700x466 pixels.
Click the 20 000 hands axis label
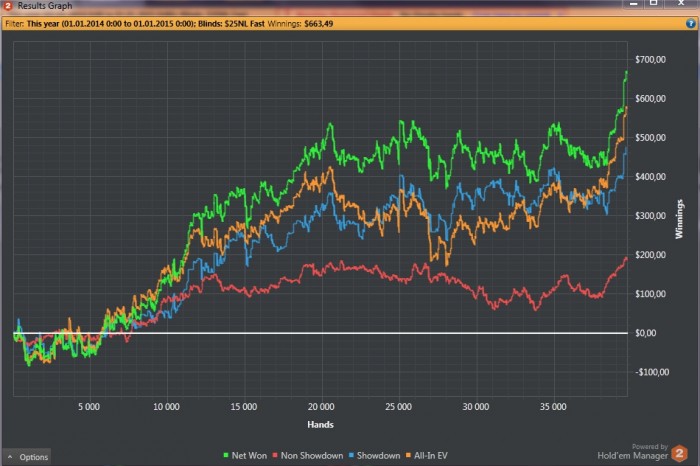321,407
